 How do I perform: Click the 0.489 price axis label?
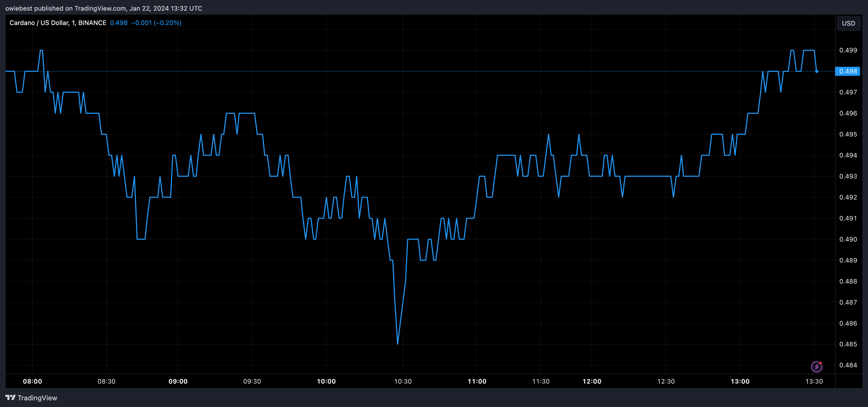[848, 260]
